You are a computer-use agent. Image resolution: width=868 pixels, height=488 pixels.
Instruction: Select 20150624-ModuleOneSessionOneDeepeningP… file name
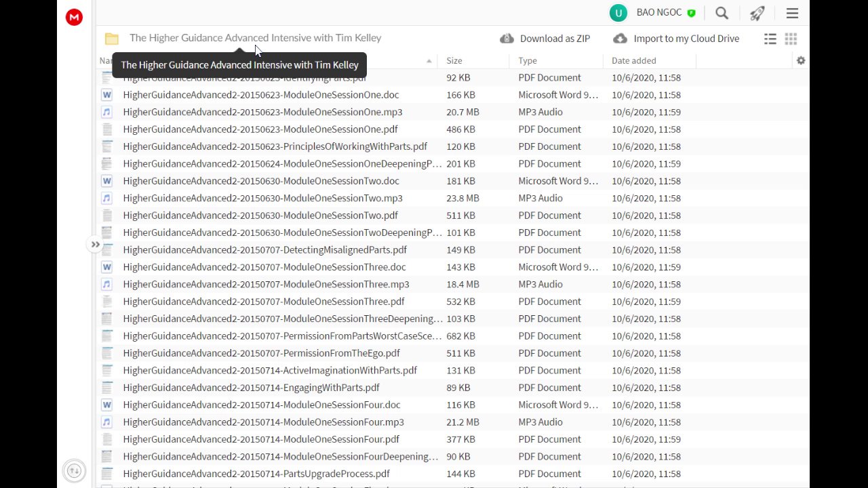(282, 164)
